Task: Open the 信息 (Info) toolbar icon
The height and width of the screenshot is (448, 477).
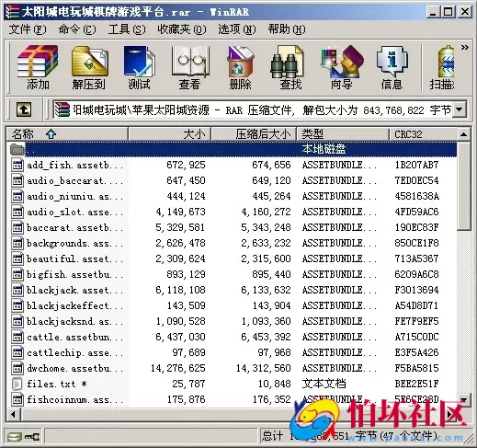Action: click(x=392, y=68)
